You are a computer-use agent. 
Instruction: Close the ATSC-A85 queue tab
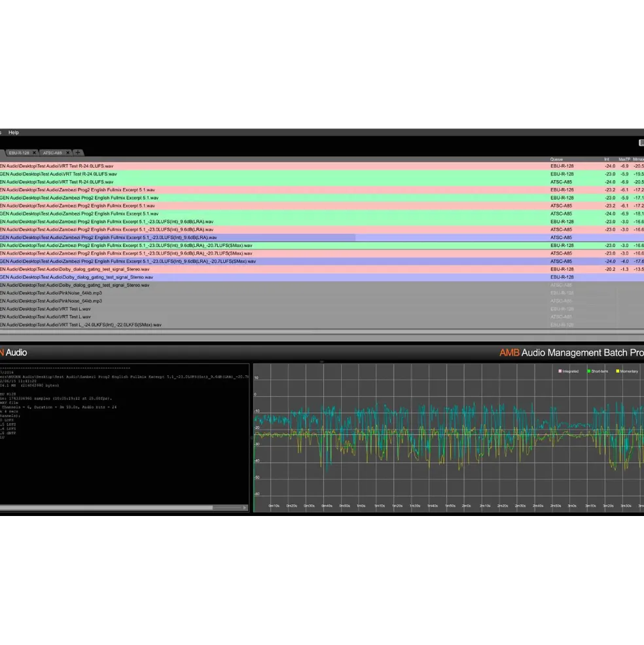click(x=68, y=153)
